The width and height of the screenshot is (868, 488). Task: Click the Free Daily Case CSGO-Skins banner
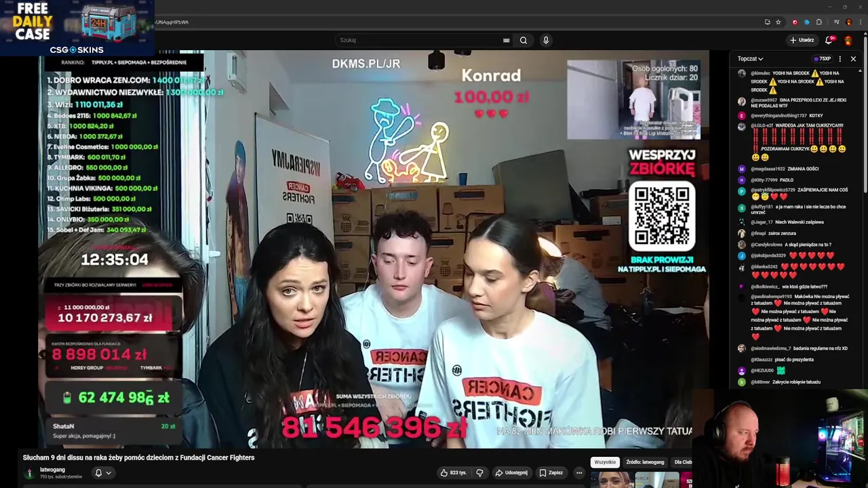coord(77,27)
